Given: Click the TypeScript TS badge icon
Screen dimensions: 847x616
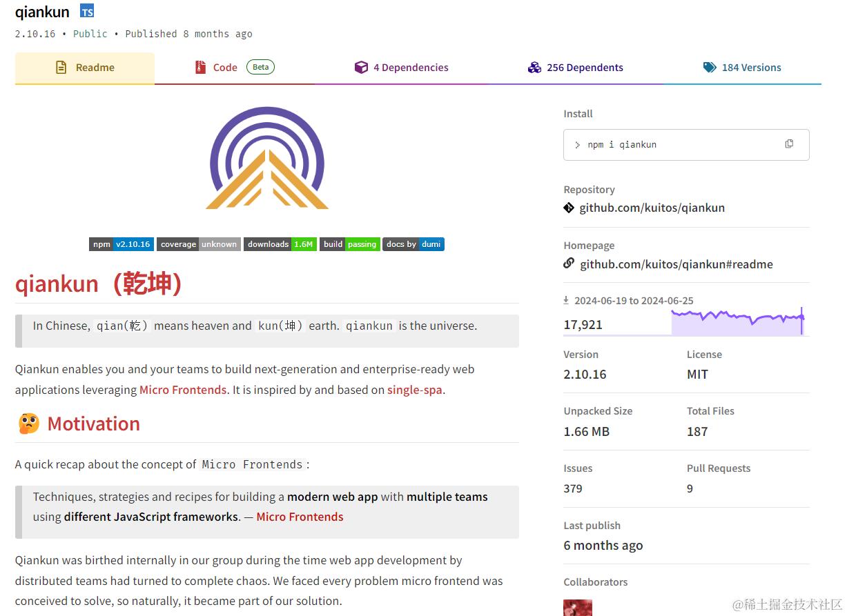Looking at the screenshot, I should coord(87,11).
